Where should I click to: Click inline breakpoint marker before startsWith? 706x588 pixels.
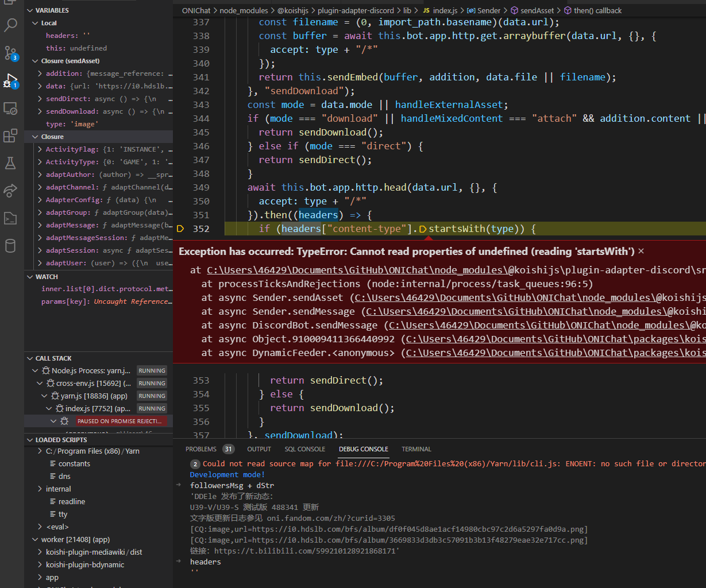click(x=423, y=229)
